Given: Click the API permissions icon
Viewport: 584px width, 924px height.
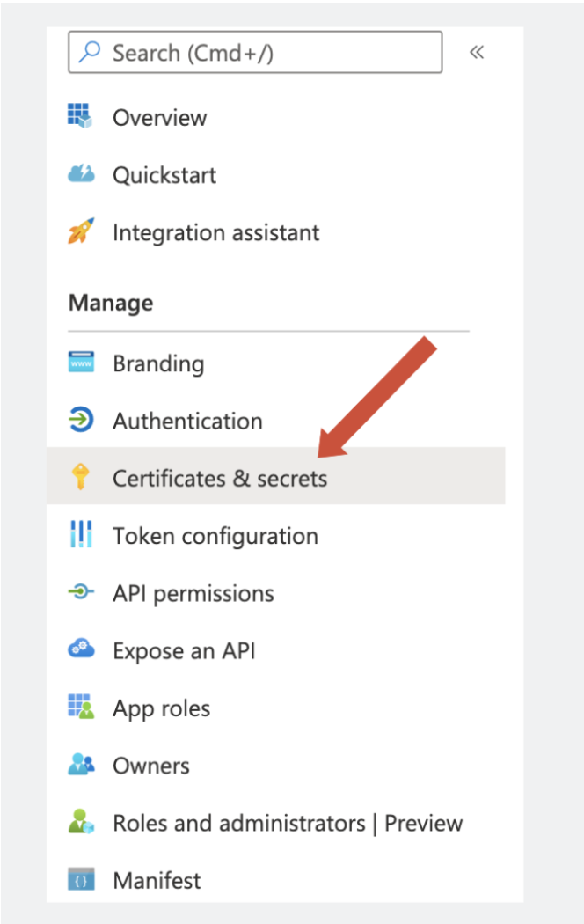Looking at the screenshot, I should point(81,591).
